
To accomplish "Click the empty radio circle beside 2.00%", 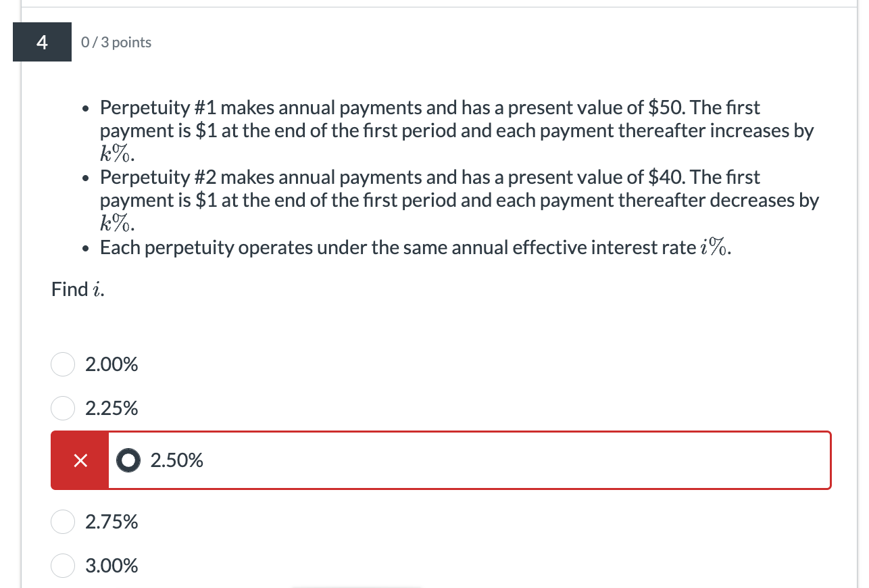I will coord(62,364).
